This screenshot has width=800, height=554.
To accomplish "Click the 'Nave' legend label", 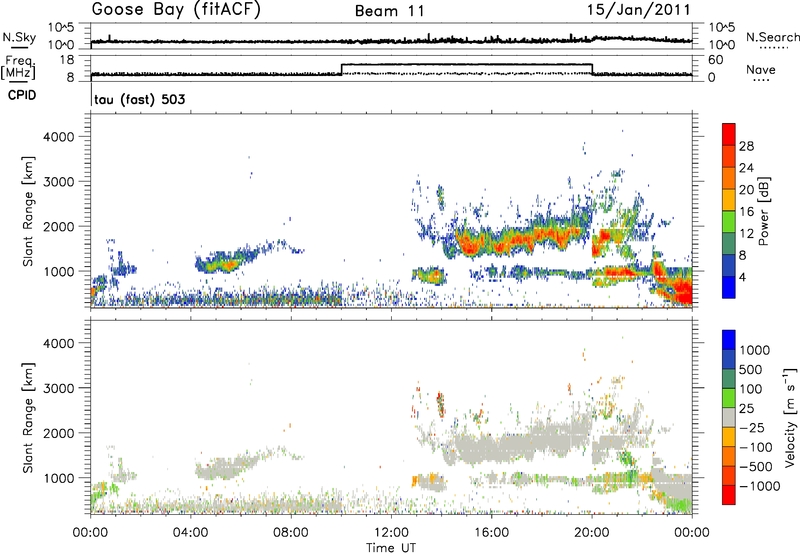I will point(761,70).
